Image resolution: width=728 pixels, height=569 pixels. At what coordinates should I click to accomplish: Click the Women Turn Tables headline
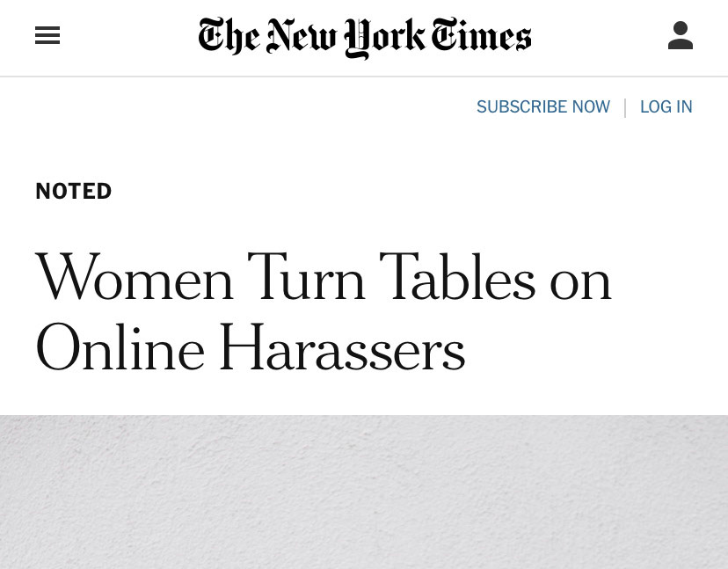pyautogui.click(x=323, y=314)
